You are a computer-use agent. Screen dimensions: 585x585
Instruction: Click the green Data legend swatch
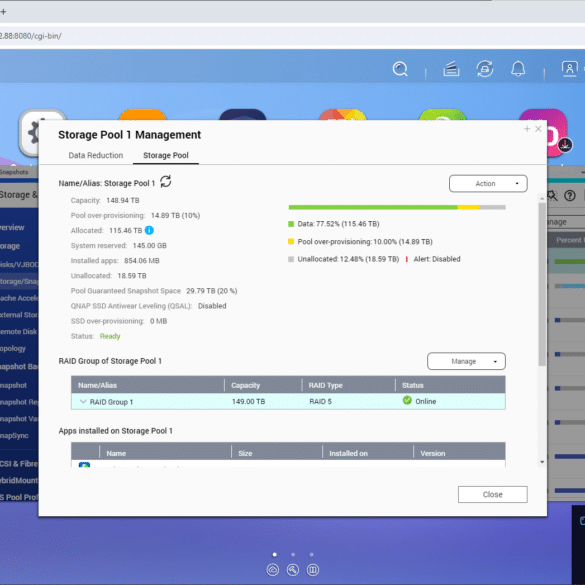(x=291, y=224)
